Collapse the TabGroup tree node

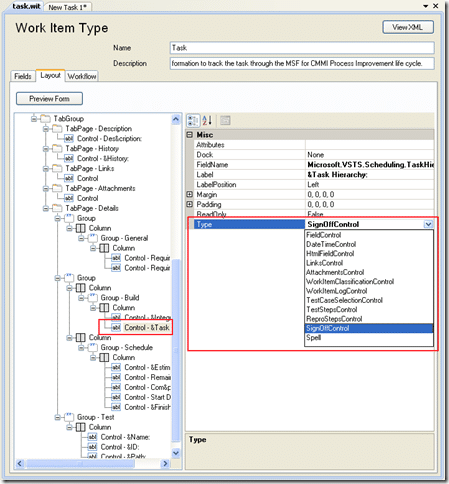[34, 119]
